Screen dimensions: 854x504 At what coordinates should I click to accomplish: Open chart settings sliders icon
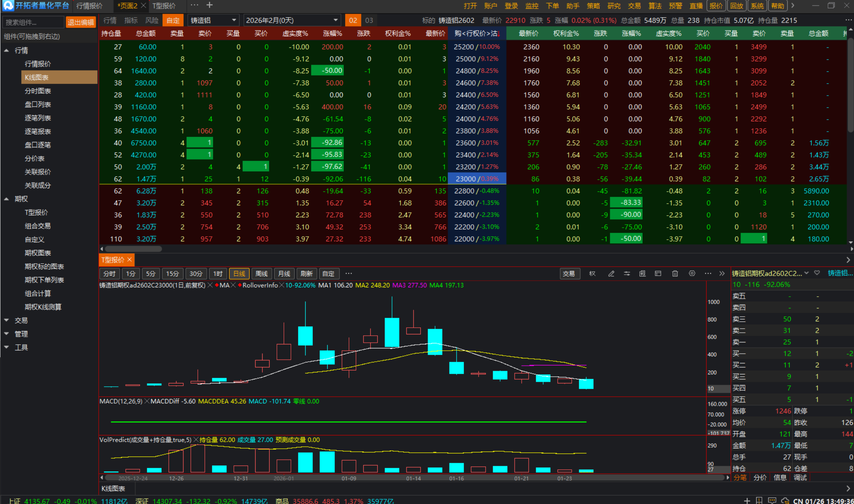(626, 274)
